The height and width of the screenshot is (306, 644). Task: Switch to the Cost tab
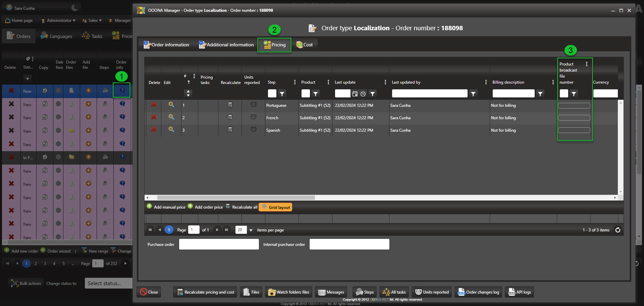click(x=305, y=45)
